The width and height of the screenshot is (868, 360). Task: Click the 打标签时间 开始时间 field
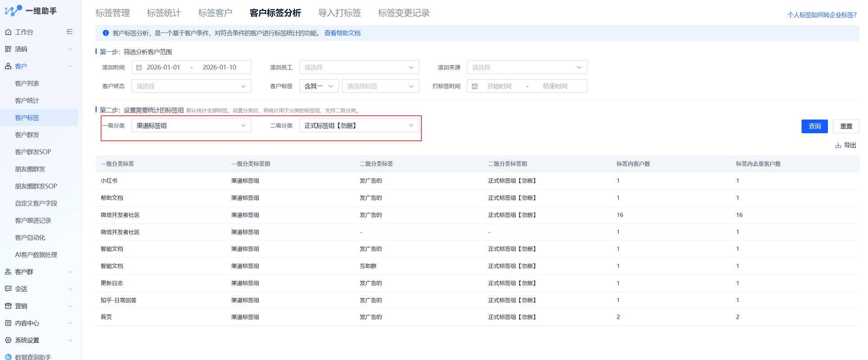coord(499,86)
